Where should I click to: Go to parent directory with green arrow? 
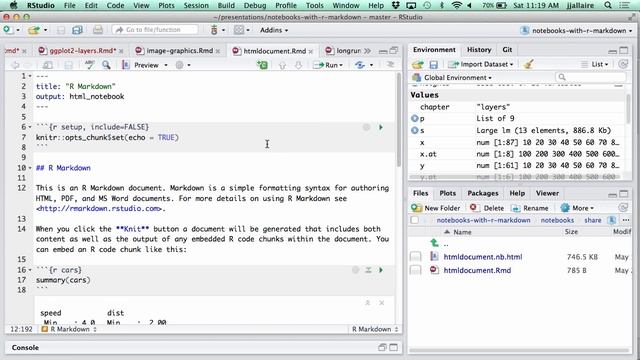point(434,243)
